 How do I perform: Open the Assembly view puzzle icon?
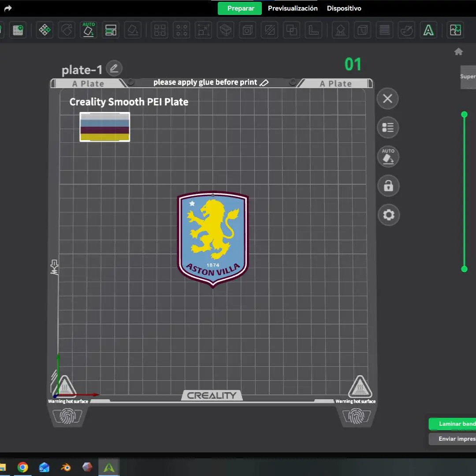[455, 30]
